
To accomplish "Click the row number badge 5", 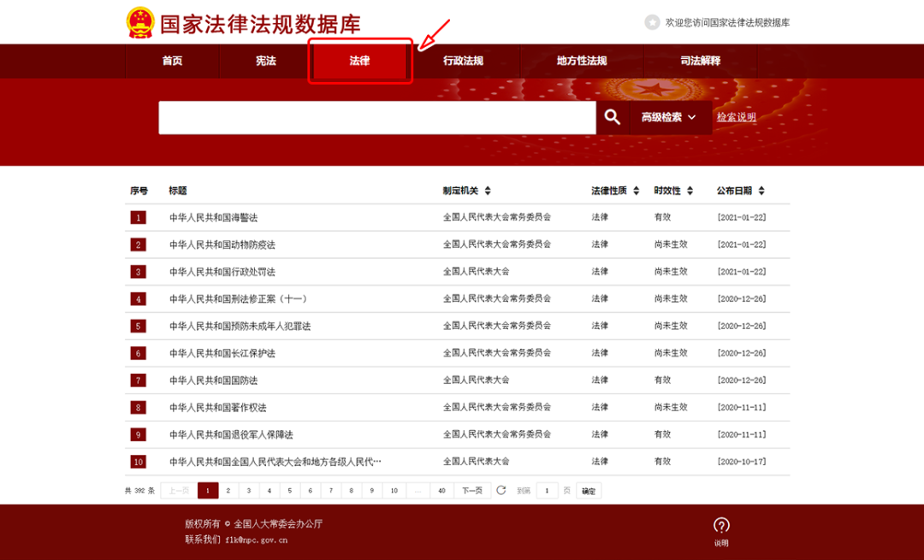I will point(139,327).
